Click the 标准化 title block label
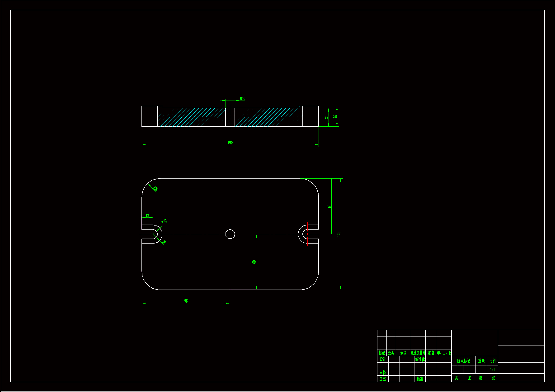The height and width of the screenshot is (392, 555). 420,360
